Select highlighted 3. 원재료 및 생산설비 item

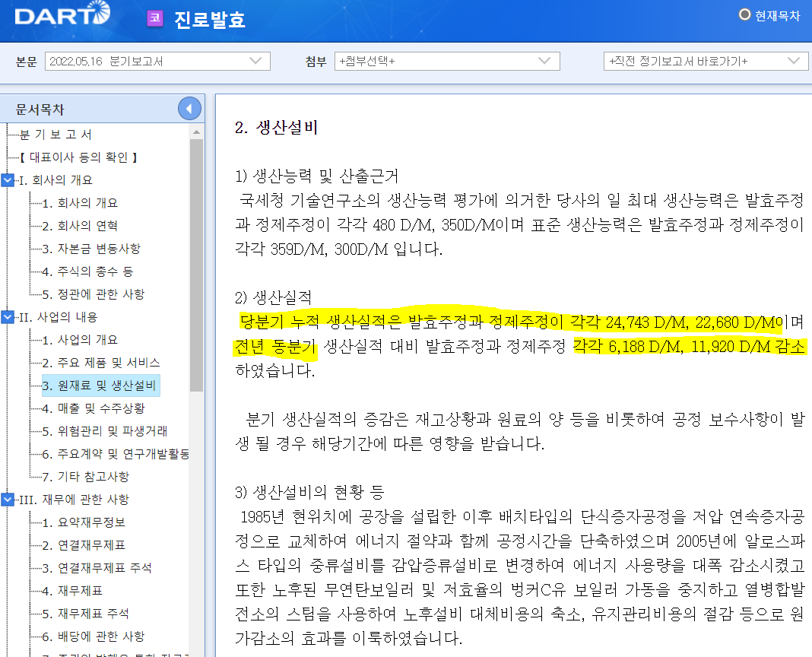click(101, 386)
